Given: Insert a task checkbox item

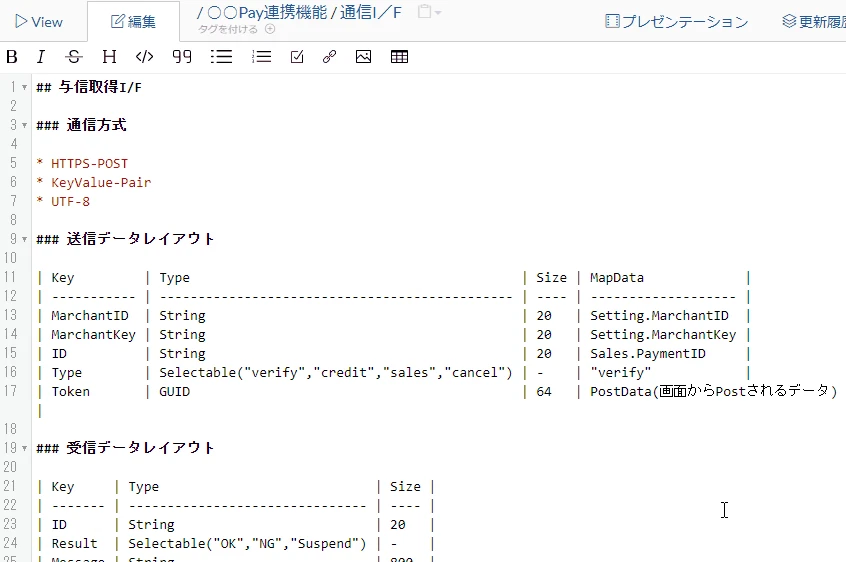Looking at the screenshot, I should (297, 57).
